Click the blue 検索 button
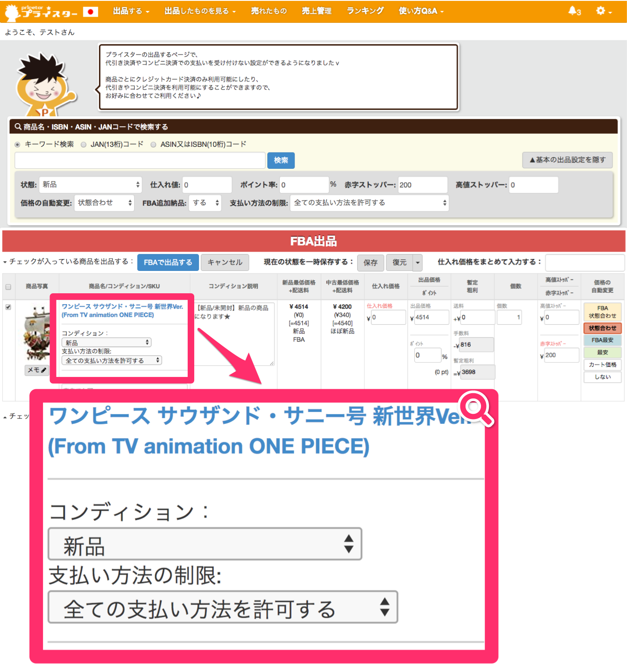627x672 pixels. (281, 160)
